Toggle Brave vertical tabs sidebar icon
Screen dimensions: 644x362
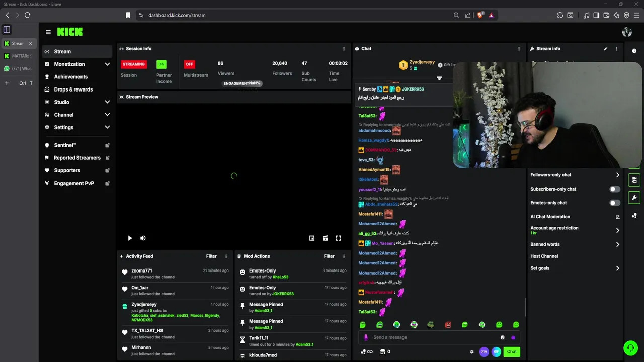point(7,30)
